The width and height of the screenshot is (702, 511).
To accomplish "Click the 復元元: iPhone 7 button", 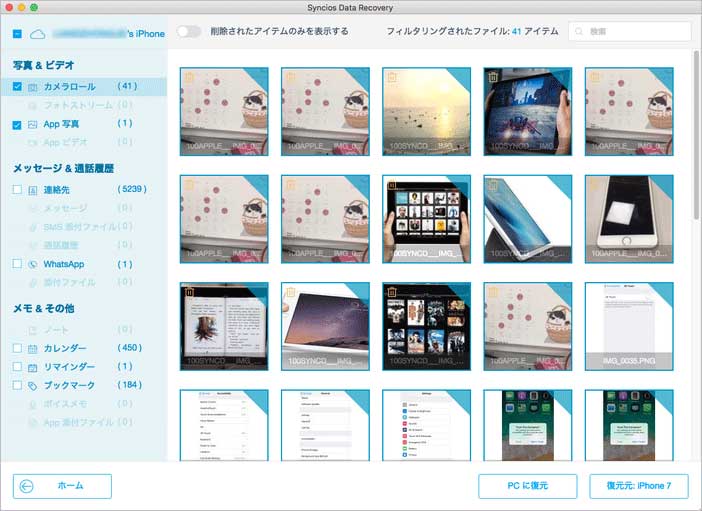I will pos(639,486).
